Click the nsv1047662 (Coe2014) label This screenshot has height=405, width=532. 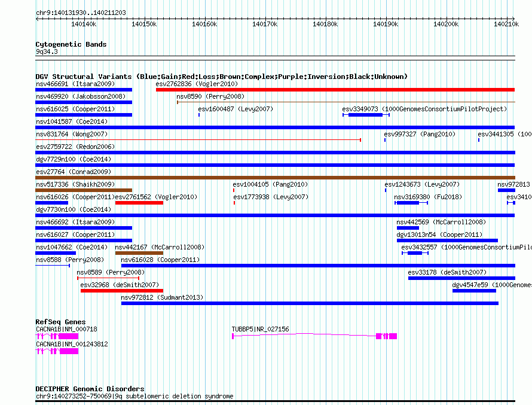[72, 247]
